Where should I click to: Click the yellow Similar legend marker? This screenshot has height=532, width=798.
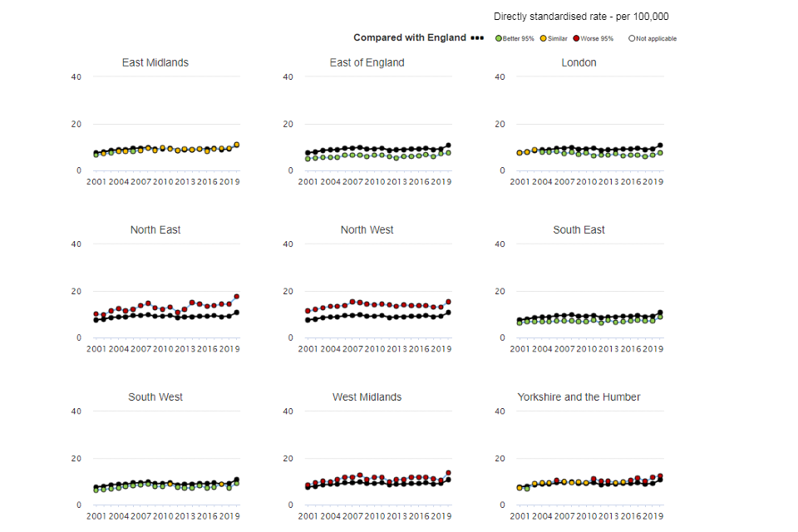pos(544,38)
